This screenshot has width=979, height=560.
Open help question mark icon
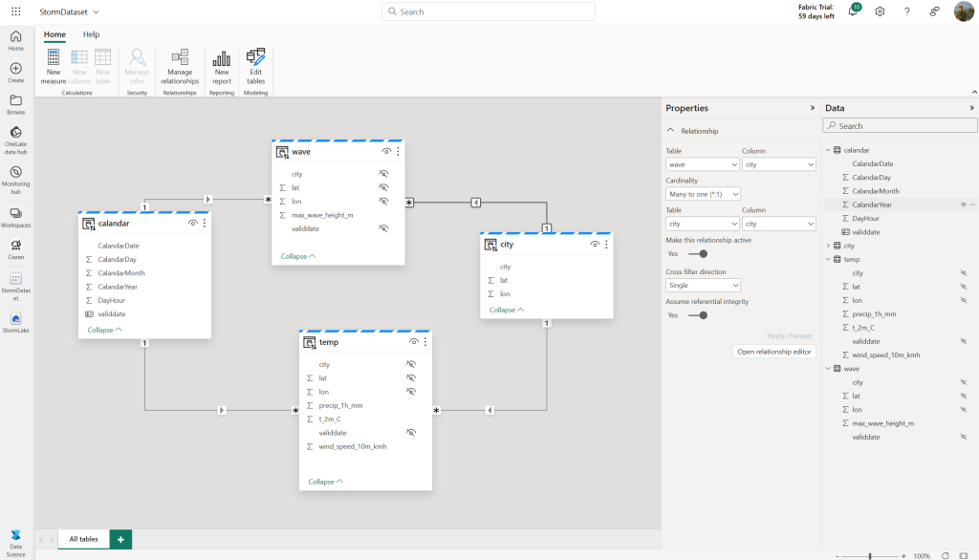pos(907,11)
